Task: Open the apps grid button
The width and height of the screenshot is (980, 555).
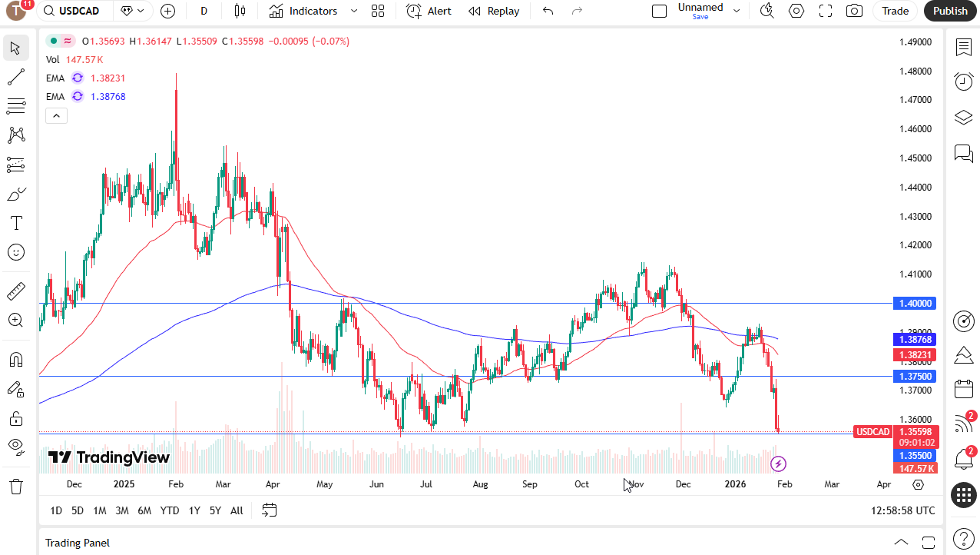Action: click(x=964, y=495)
